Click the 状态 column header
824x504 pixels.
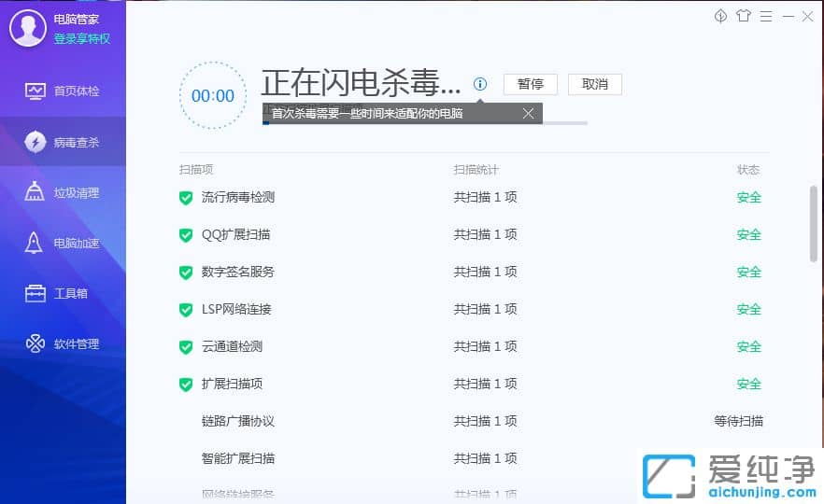tap(748, 170)
